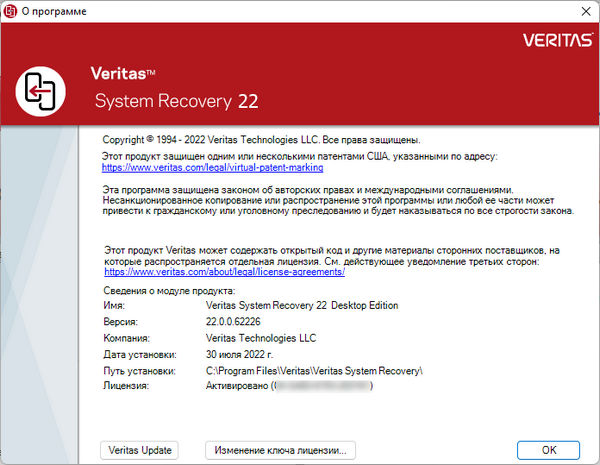Click the "О программе" window title text

pyautogui.click(x=56, y=10)
